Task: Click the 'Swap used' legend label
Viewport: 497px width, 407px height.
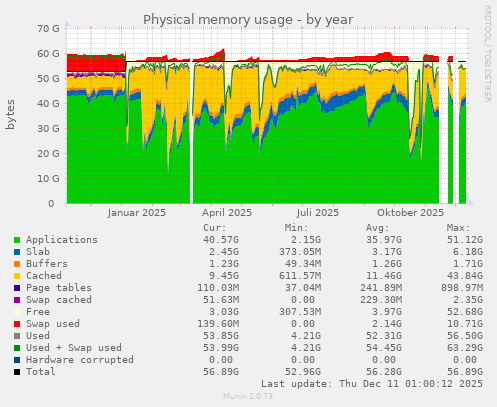Action: pos(53,324)
